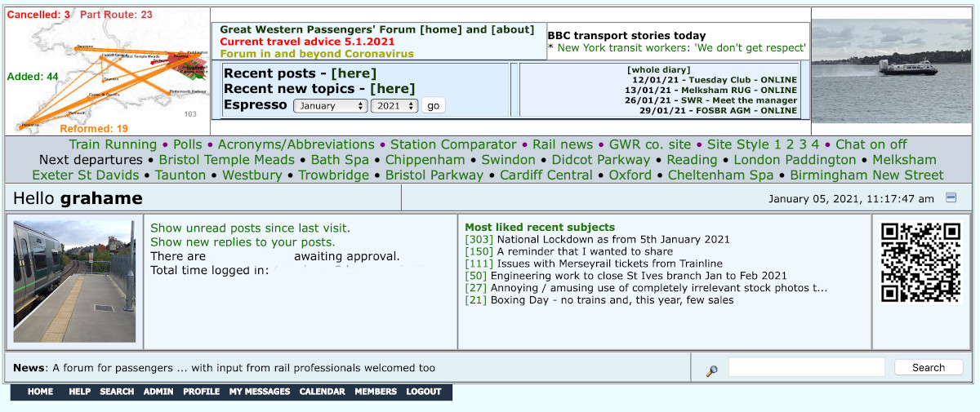This screenshot has height=412, width=980.
Task: Open the Espresso month dropdown
Action: pyautogui.click(x=330, y=106)
